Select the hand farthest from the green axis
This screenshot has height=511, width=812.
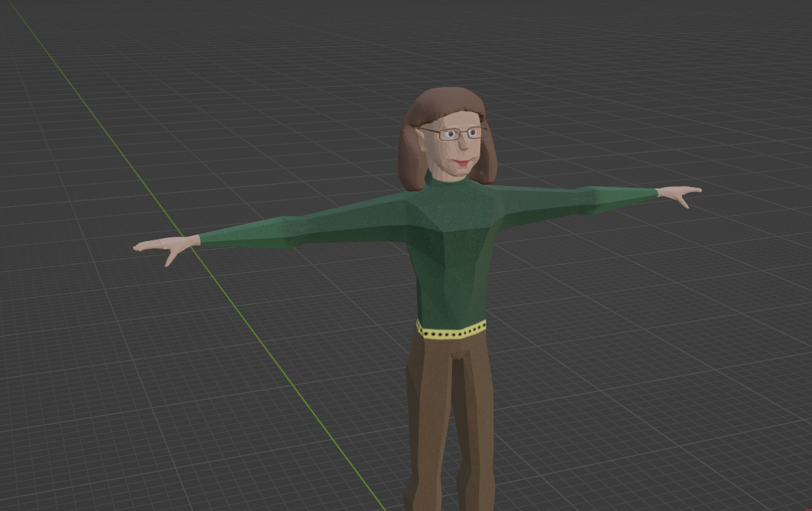680,194
